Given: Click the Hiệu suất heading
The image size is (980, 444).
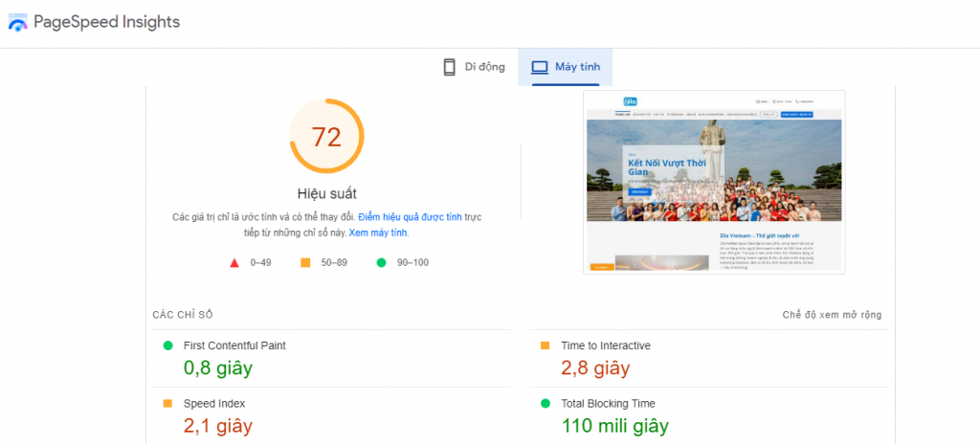Looking at the screenshot, I should click(327, 193).
